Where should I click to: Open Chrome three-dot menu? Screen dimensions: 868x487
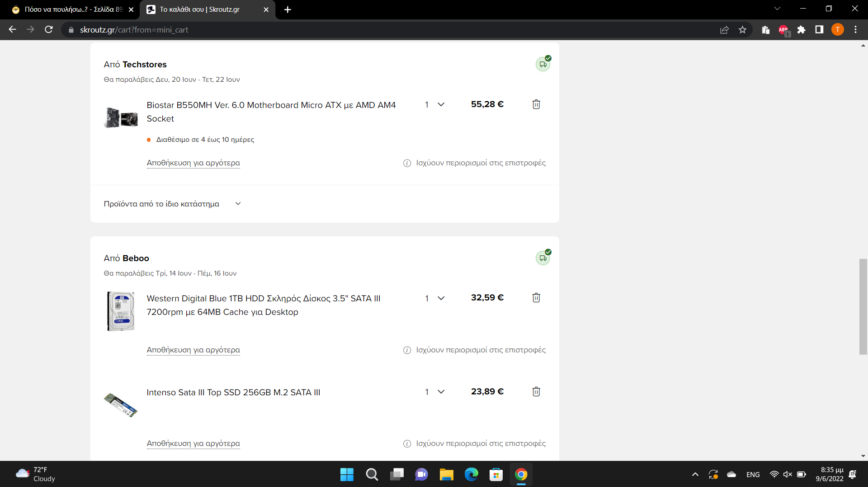(x=855, y=30)
